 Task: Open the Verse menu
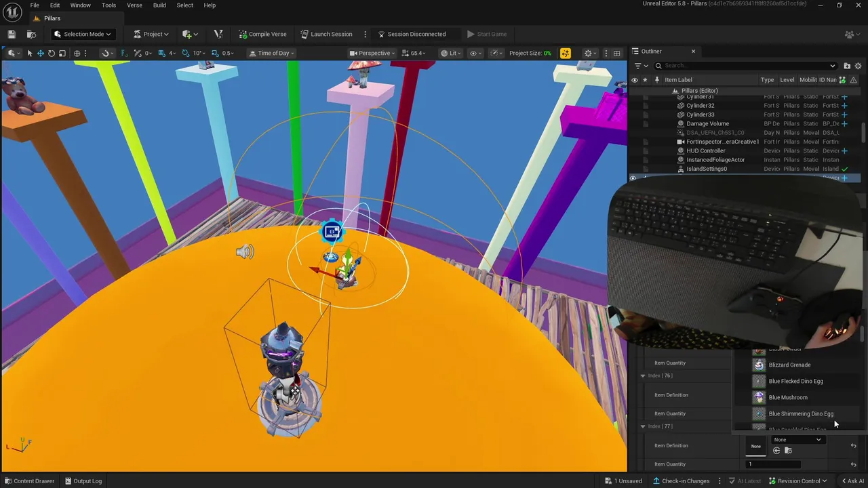coord(134,5)
